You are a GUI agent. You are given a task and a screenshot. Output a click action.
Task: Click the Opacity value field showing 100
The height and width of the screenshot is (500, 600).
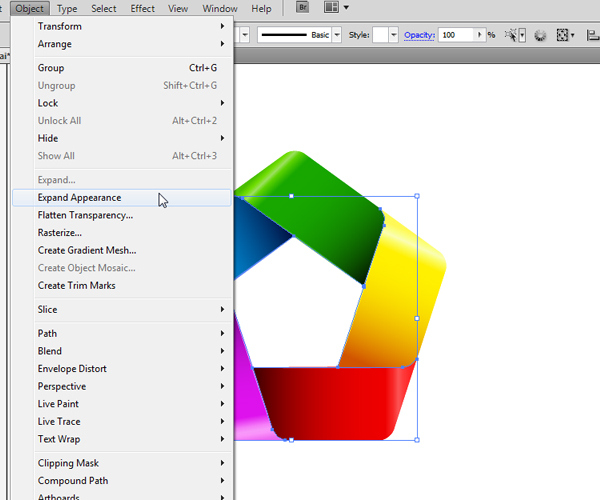point(457,35)
